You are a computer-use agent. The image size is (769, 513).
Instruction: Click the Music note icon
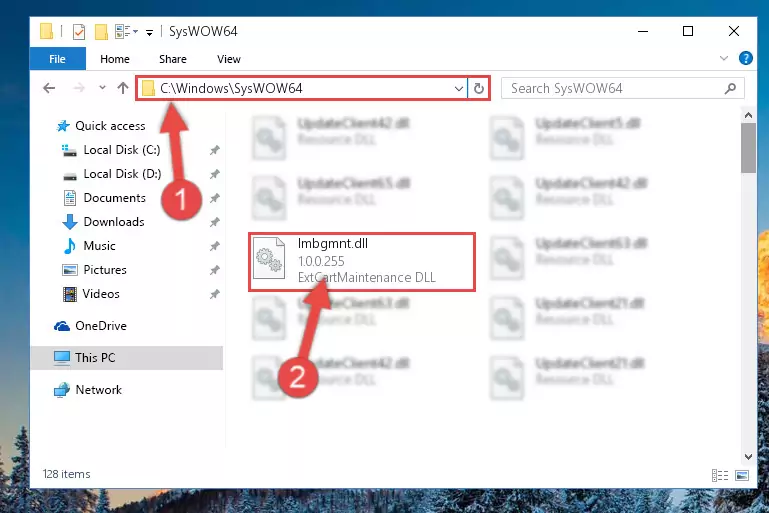tap(70, 246)
